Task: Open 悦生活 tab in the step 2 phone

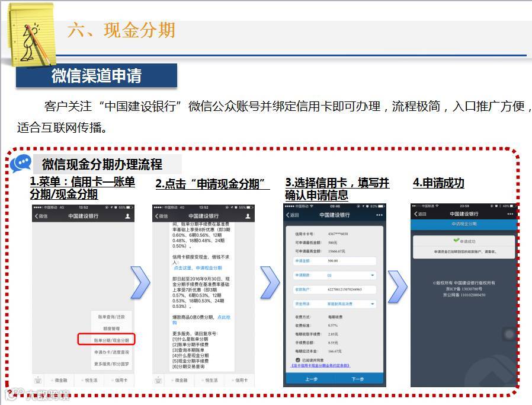Action: (x=210, y=380)
